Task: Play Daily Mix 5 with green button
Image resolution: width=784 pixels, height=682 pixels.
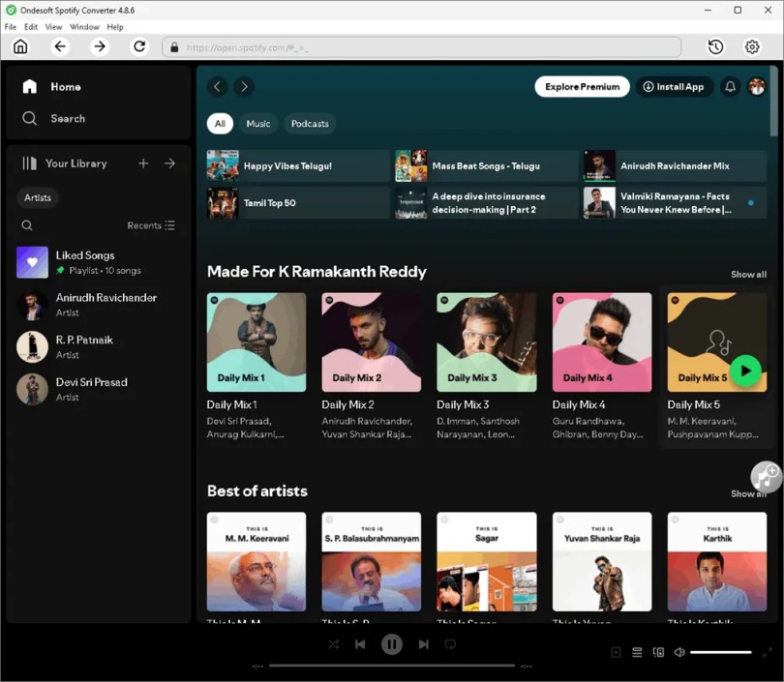Action: point(745,371)
